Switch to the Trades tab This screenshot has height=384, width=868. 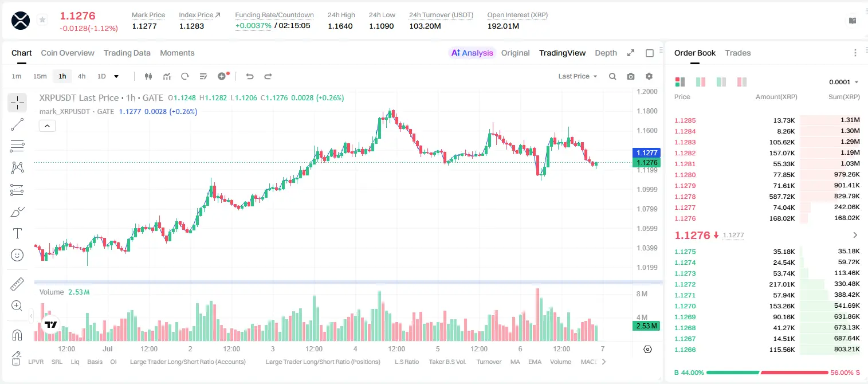[x=737, y=53]
